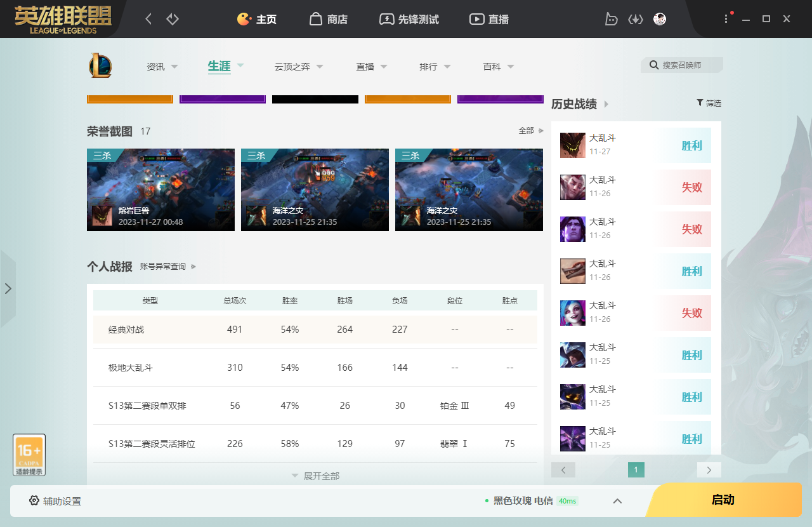Open the three-dot more options menu
812x527 pixels.
pyautogui.click(x=726, y=19)
